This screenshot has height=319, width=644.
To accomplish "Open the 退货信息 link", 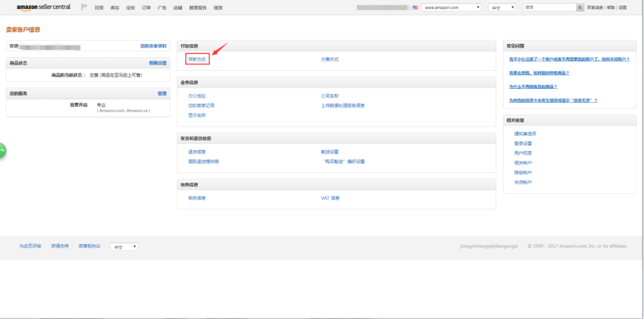I will (x=197, y=152).
